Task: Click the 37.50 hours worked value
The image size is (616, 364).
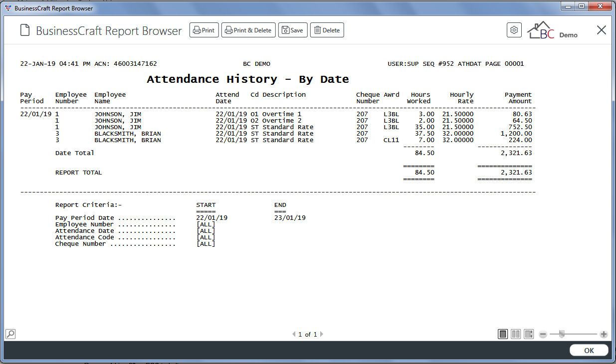Action: (x=424, y=134)
